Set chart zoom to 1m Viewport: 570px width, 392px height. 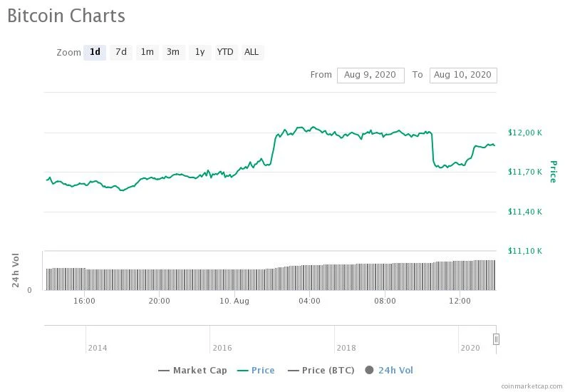click(147, 52)
